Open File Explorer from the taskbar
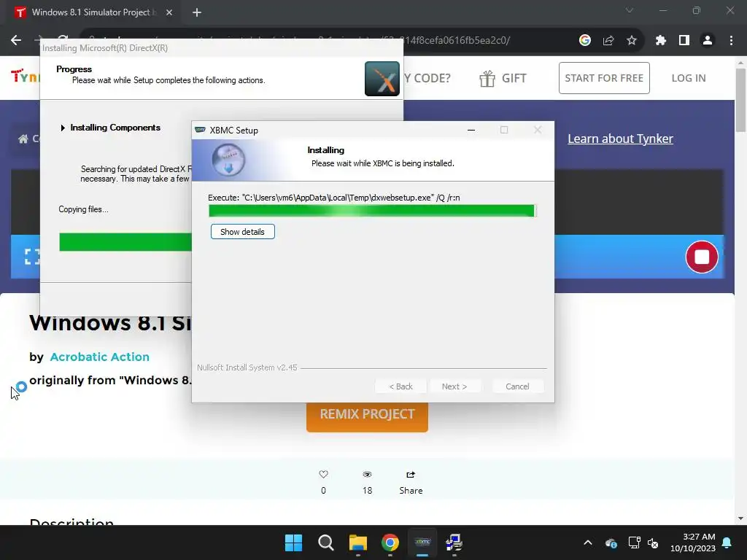Screen dimensions: 747x560 pyautogui.click(x=357, y=542)
